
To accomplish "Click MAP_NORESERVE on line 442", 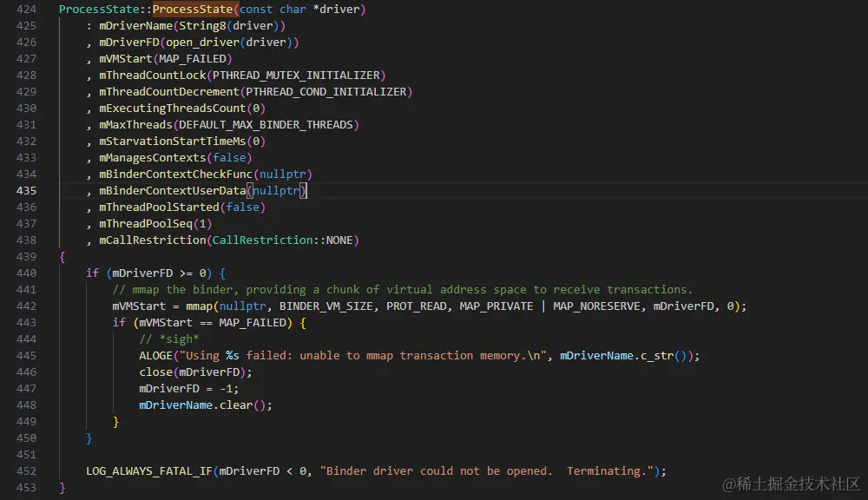I will click(596, 306).
